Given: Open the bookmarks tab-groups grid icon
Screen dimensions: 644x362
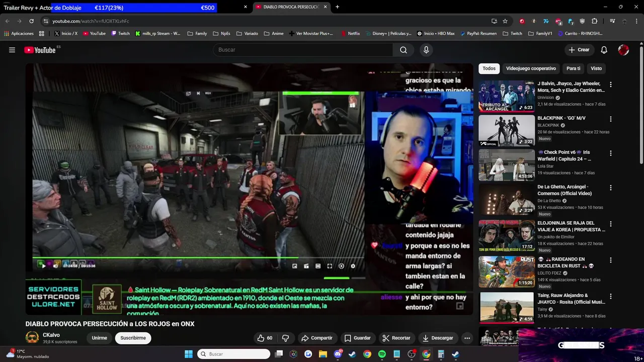Looking at the screenshot, I should pyautogui.click(x=41, y=34).
